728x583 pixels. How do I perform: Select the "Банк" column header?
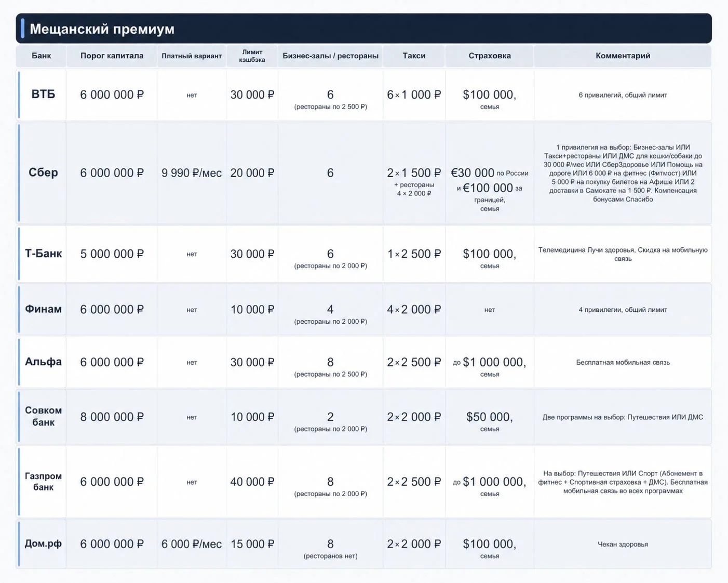point(41,56)
